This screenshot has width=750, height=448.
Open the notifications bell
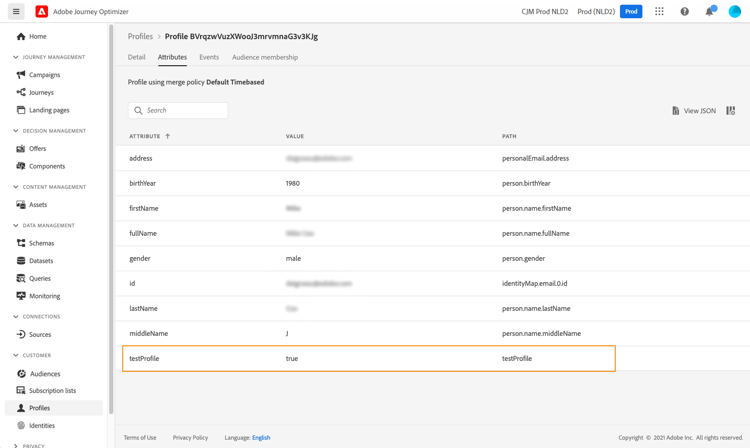click(x=710, y=12)
